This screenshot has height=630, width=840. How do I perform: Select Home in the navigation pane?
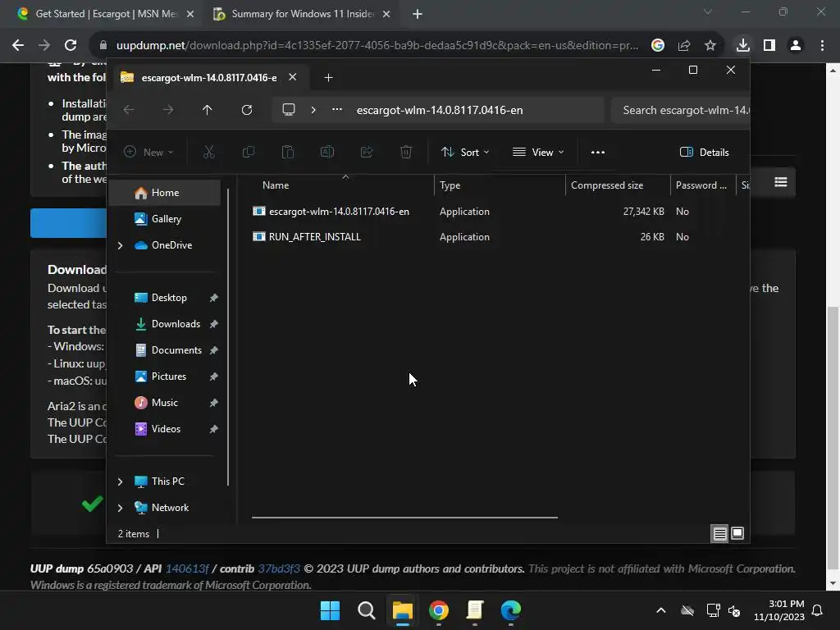[164, 193]
